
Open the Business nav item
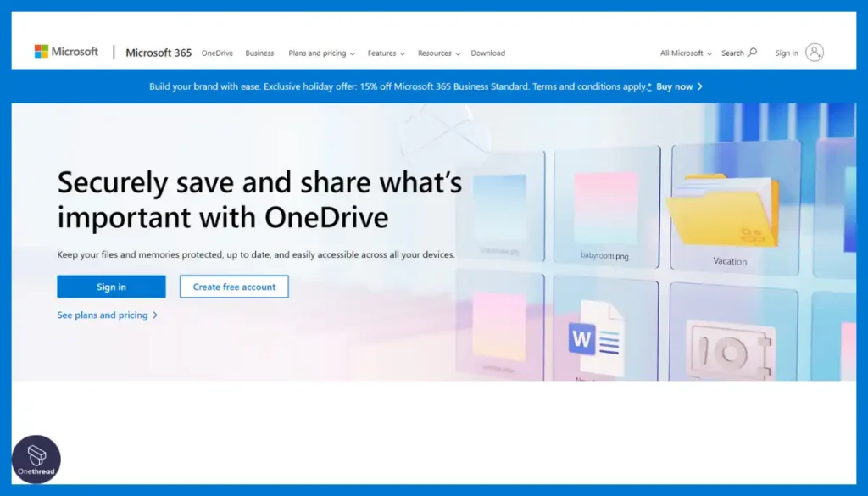coord(259,53)
